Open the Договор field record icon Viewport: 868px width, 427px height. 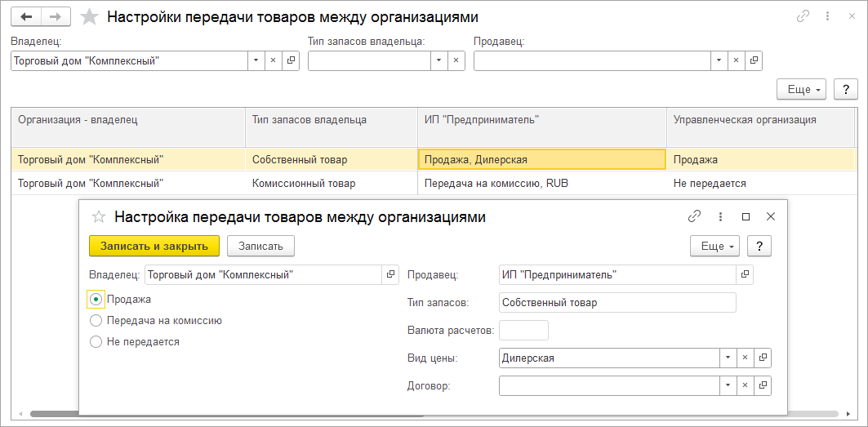pos(763,385)
